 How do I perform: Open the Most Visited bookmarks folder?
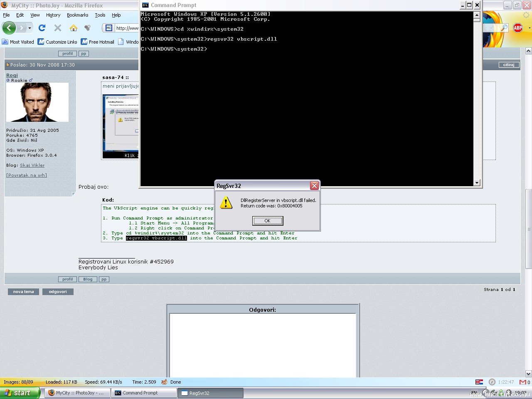pyautogui.click(x=18, y=42)
